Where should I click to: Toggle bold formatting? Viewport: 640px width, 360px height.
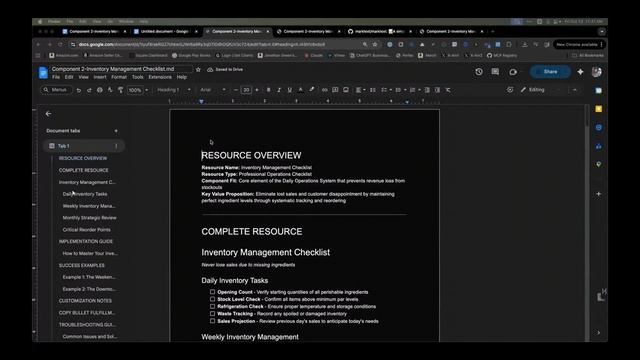(268, 90)
